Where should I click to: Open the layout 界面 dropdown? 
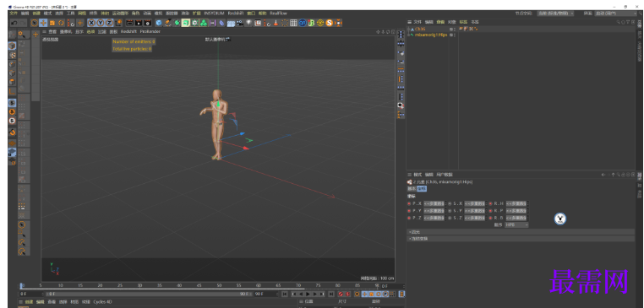pos(615,14)
